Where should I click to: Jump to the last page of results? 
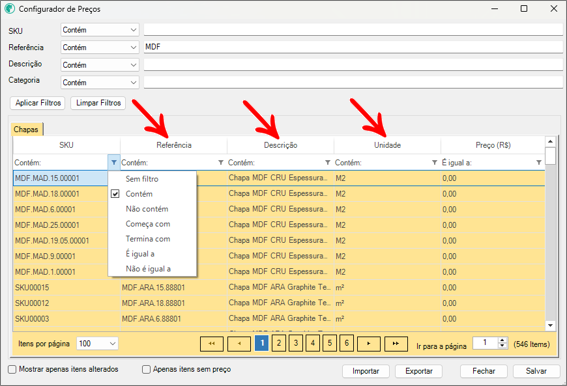(396, 343)
